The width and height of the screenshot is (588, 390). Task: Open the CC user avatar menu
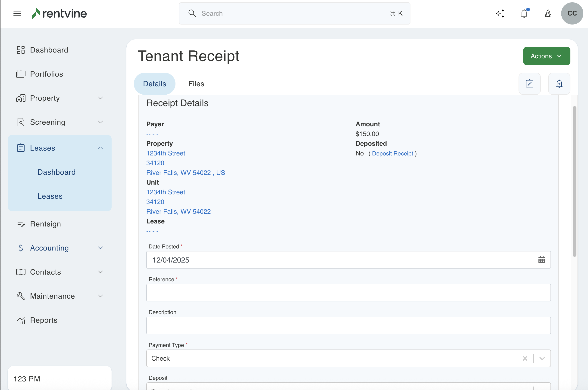pyautogui.click(x=572, y=13)
